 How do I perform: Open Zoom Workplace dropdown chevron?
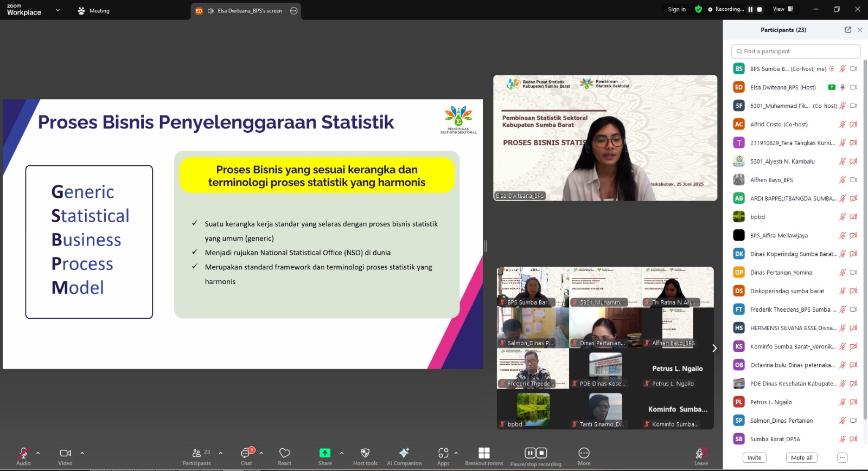coord(58,10)
